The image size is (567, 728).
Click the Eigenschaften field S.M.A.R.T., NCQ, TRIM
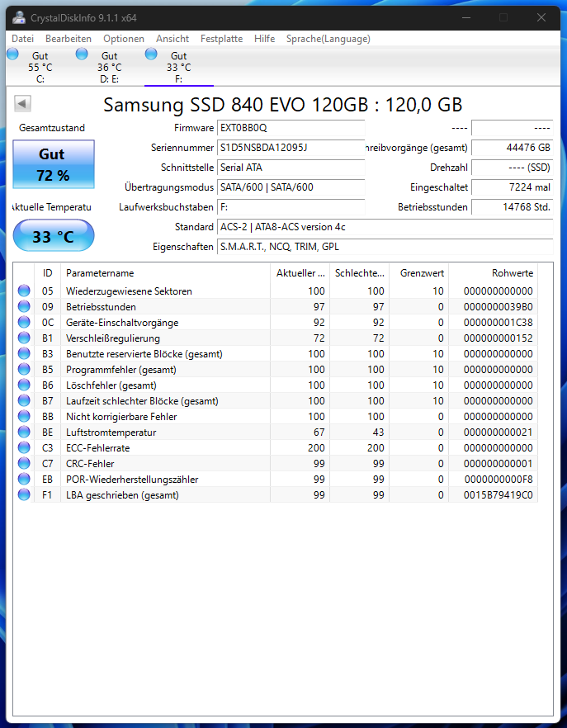coord(385,247)
